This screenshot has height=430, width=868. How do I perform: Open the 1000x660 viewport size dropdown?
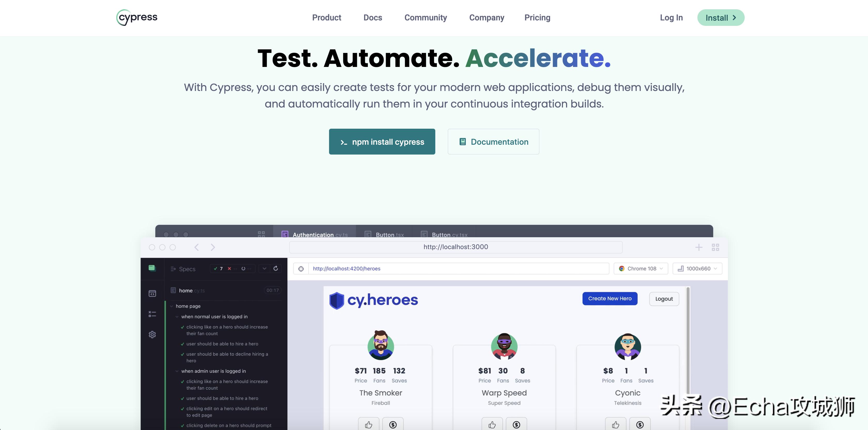pyautogui.click(x=697, y=268)
